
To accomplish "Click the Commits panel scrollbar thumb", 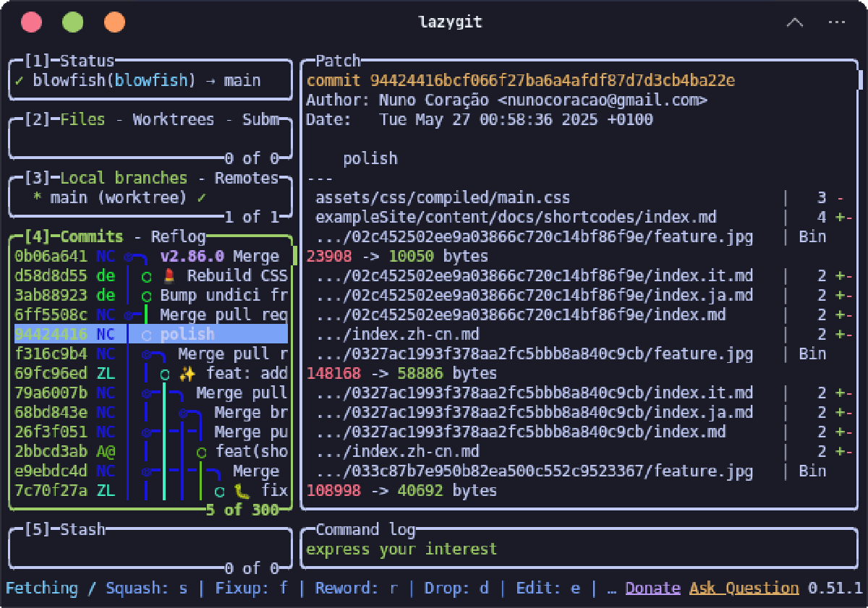I will pyautogui.click(x=294, y=256).
